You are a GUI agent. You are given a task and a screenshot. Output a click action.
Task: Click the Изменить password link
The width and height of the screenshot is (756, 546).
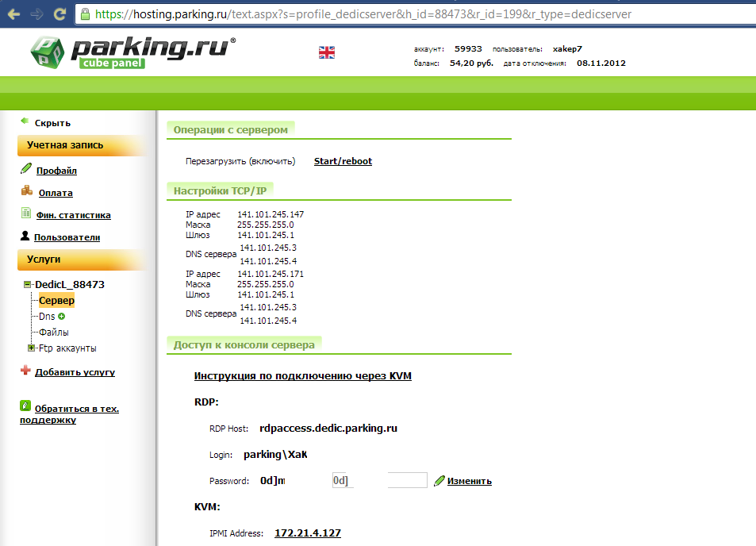469,481
